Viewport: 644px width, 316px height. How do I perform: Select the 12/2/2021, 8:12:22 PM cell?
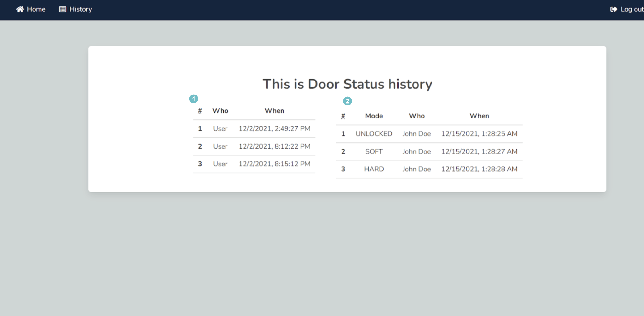coord(274,146)
